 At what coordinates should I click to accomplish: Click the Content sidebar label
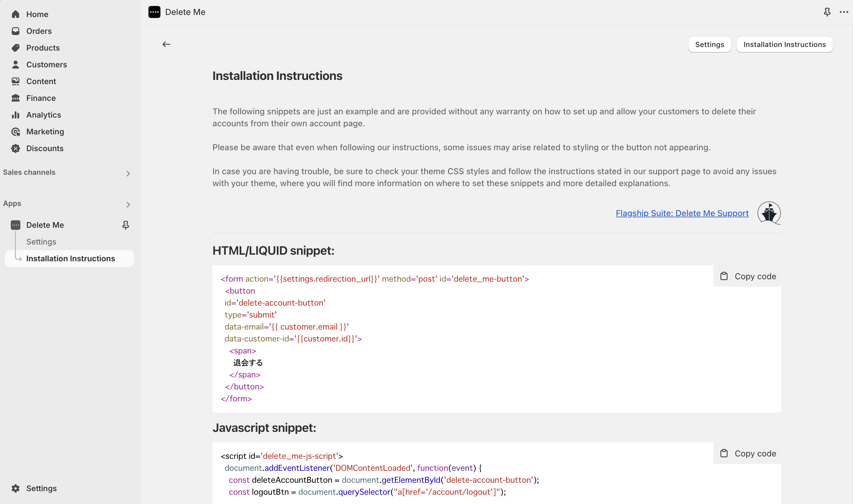(41, 81)
